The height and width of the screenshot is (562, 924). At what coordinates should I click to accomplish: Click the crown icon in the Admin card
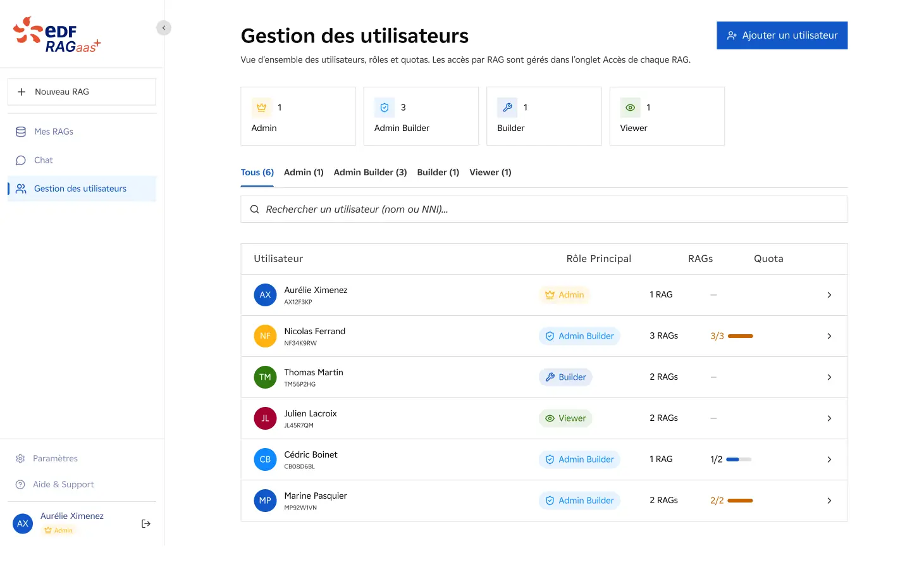[x=261, y=108]
